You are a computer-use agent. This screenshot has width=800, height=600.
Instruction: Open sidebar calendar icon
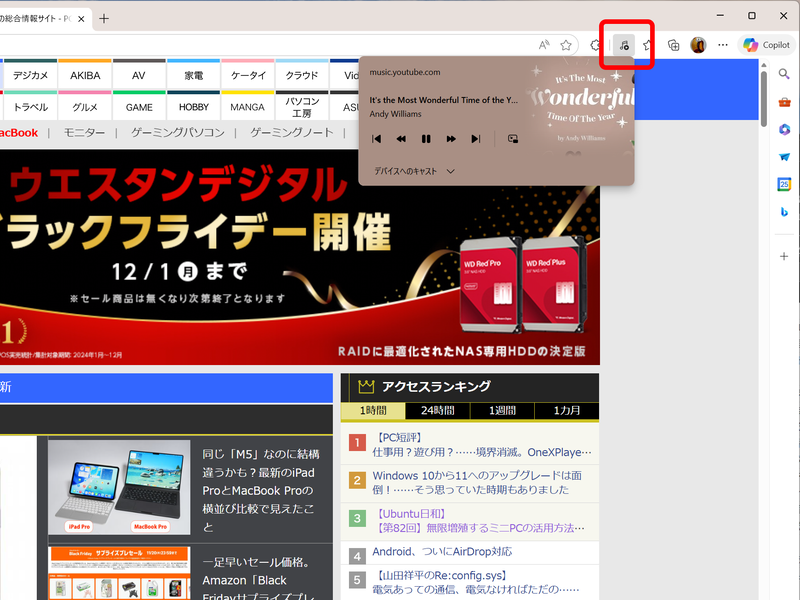[784, 184]
